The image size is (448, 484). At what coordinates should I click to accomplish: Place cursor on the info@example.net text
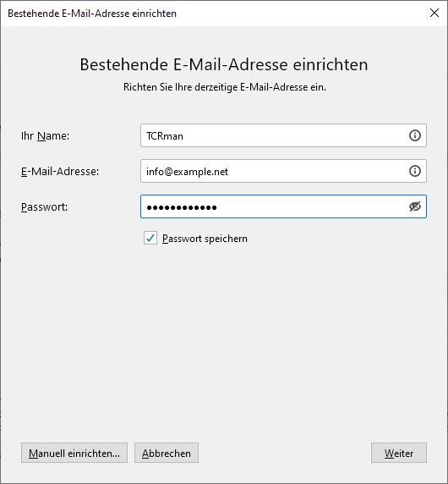tap(187, 172)
